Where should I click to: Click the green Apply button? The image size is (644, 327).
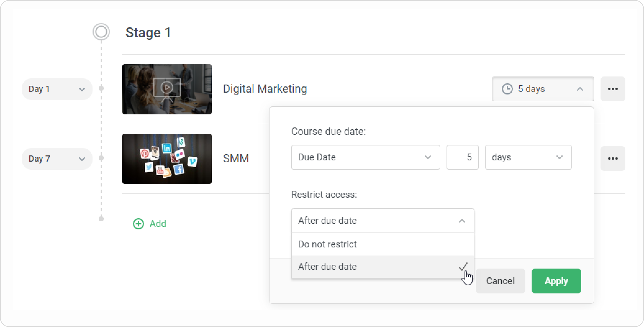point(556,281)
